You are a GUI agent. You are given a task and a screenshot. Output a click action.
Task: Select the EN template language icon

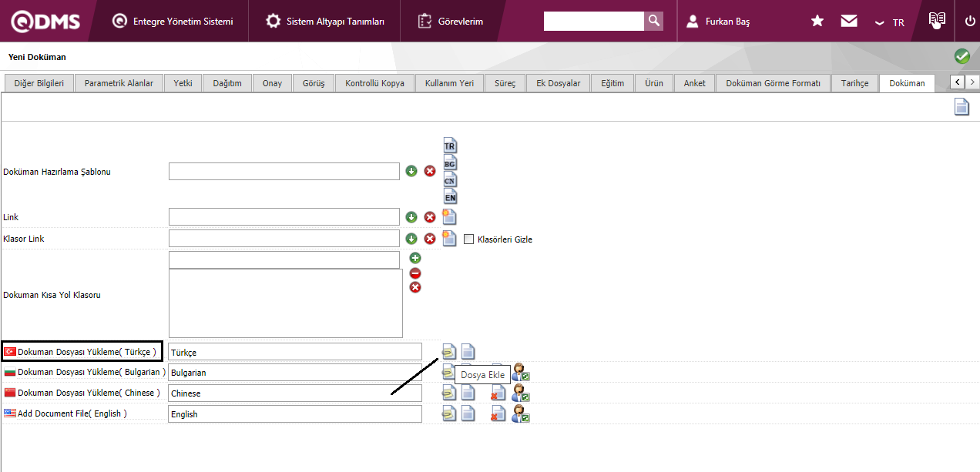450,196
